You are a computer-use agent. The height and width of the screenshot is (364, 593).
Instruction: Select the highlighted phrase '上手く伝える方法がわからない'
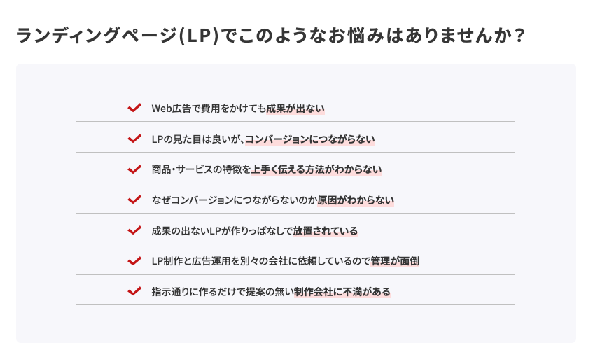(x=316, y=169)
